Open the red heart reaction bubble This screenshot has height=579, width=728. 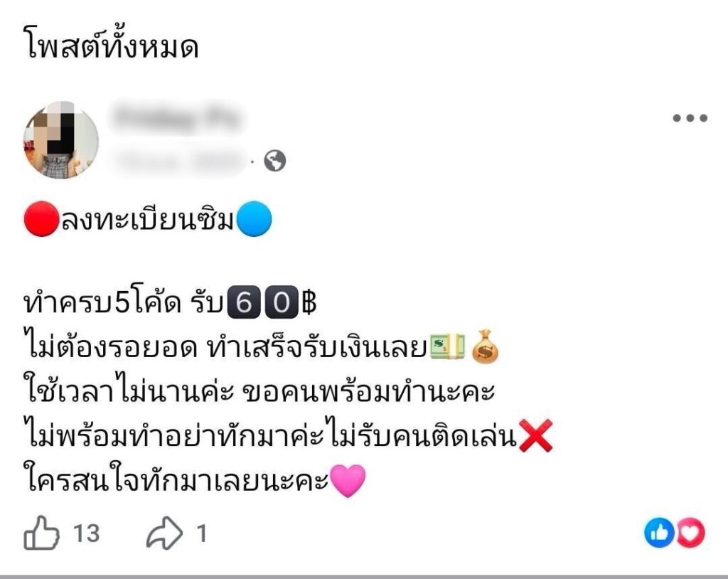pos(691,533)
